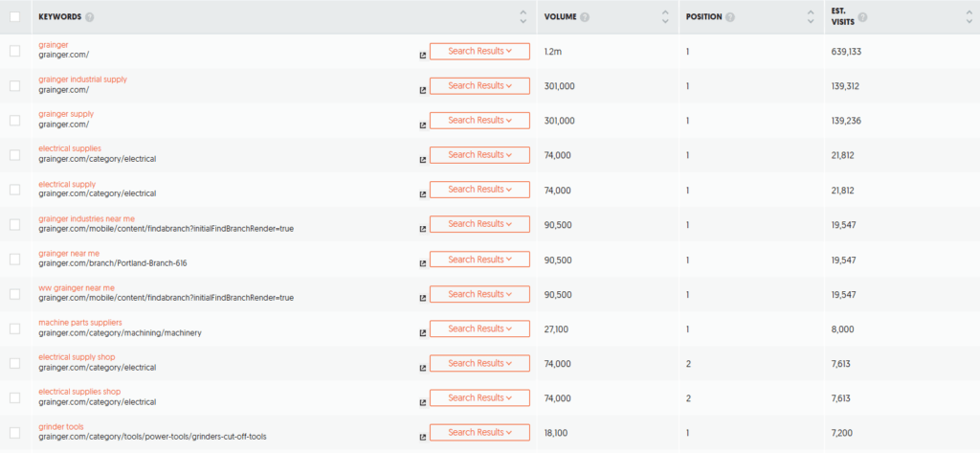
Task: Expand Search Results dropdown for 'machine parts suppliers'
Action: point(479,328)
